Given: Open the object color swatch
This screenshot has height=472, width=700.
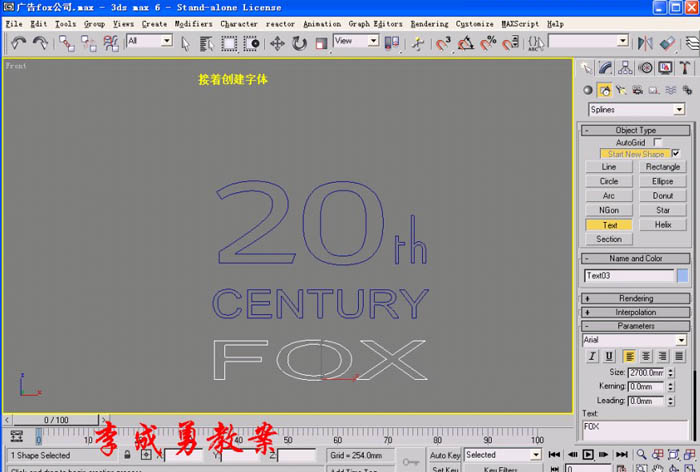Looking at the screenshot, I should coord(683,276).
